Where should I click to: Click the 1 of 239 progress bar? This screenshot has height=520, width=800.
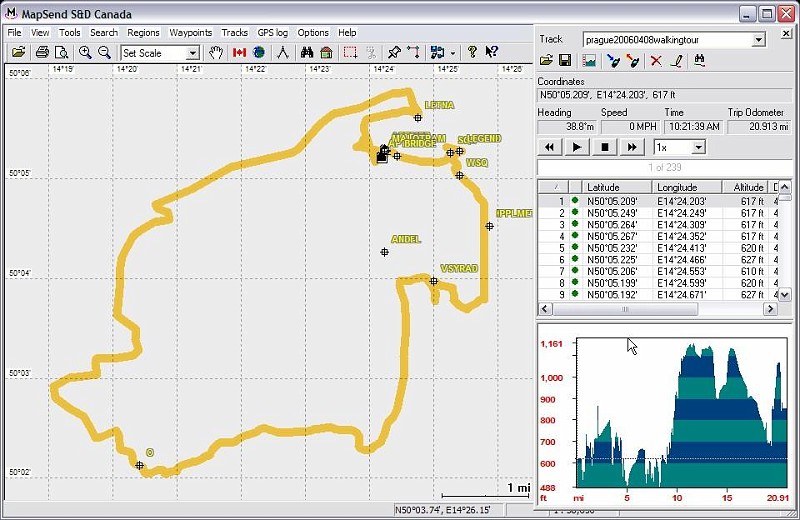pyautogui.click(x=664, y=167)
